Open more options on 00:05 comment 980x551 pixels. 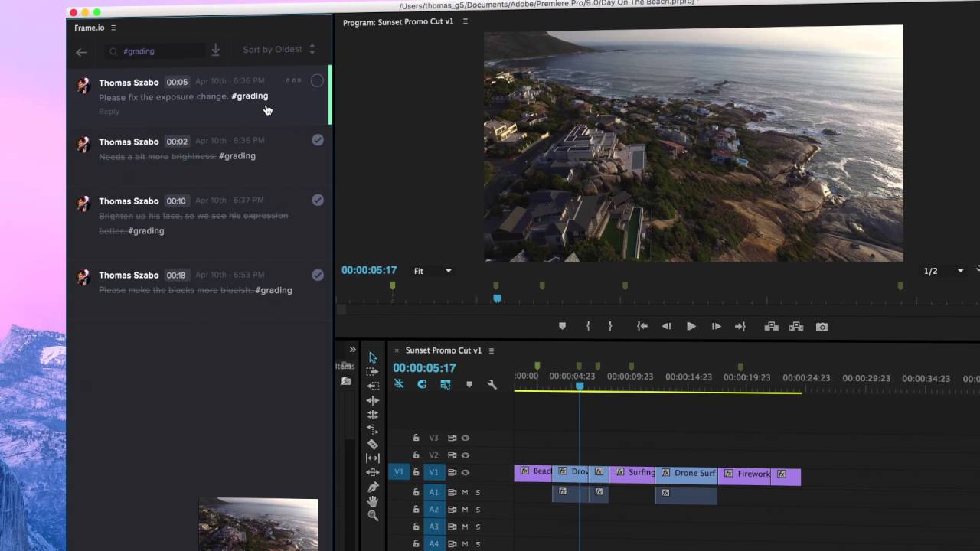[x=293, y=80]
